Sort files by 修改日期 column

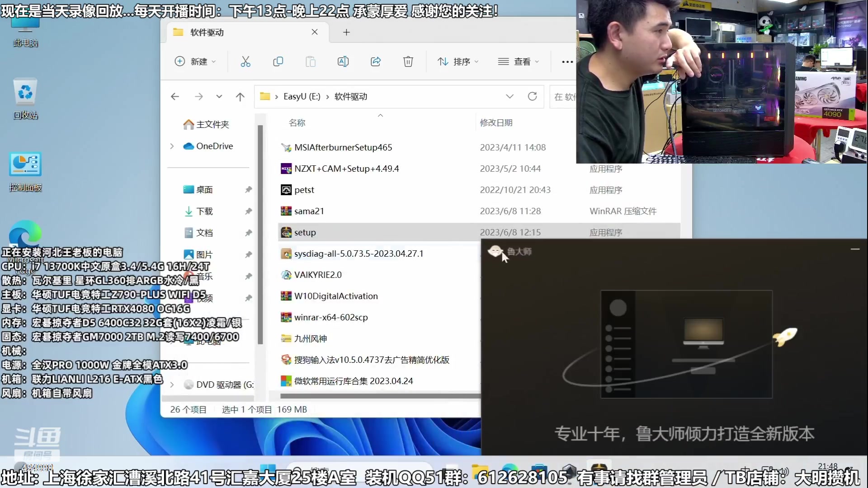[x=496, y=122]
